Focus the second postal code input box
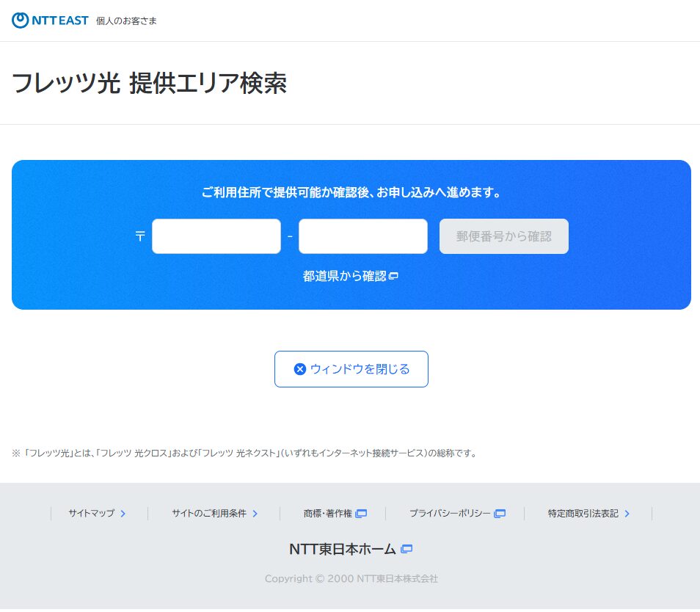Viewport: 700px width, 612px height. click(x=363, y=236)
